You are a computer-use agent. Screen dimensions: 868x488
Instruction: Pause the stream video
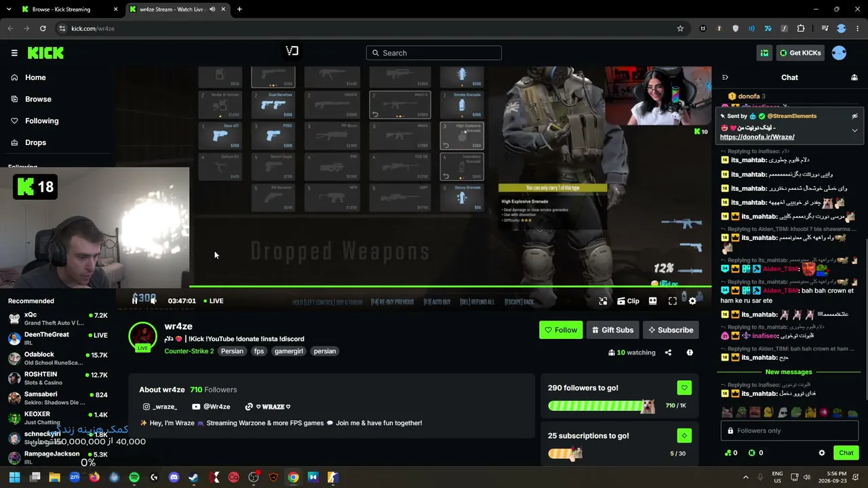(136, 300)
